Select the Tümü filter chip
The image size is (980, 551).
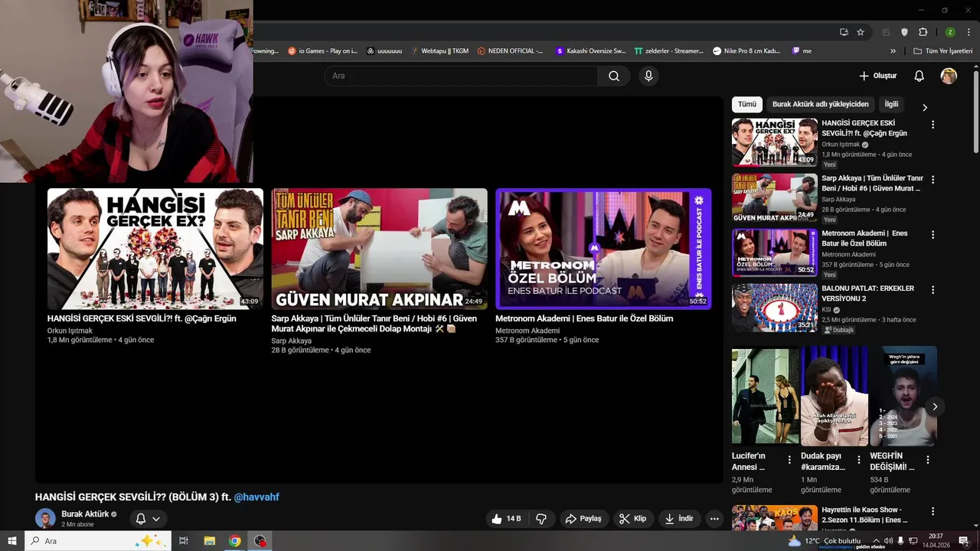pyautogui.click(x=747, y=104)
